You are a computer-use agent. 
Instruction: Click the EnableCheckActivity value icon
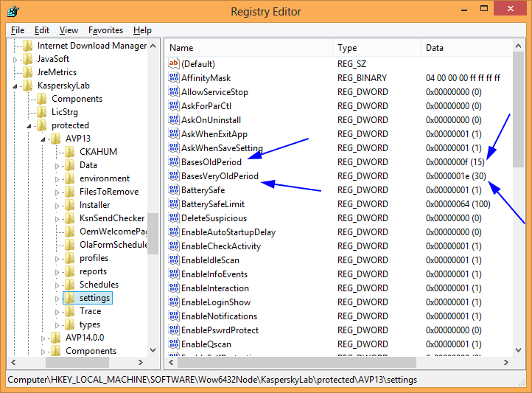[174, 246]
